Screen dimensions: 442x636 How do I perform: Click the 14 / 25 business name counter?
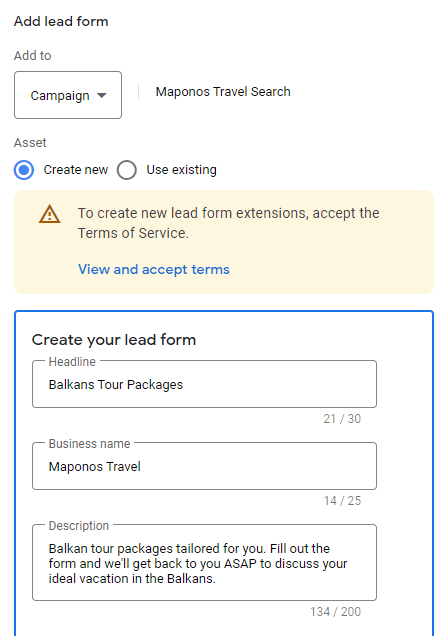[x=342, y=501]
